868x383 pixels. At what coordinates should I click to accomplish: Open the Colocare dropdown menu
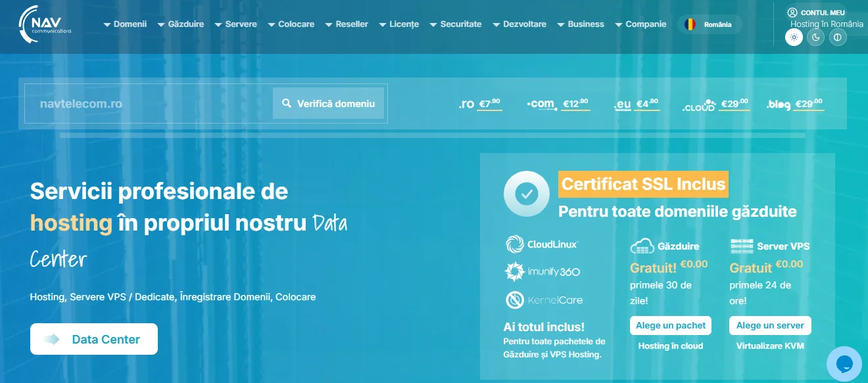pyautogui.click(x=291, y=24)
